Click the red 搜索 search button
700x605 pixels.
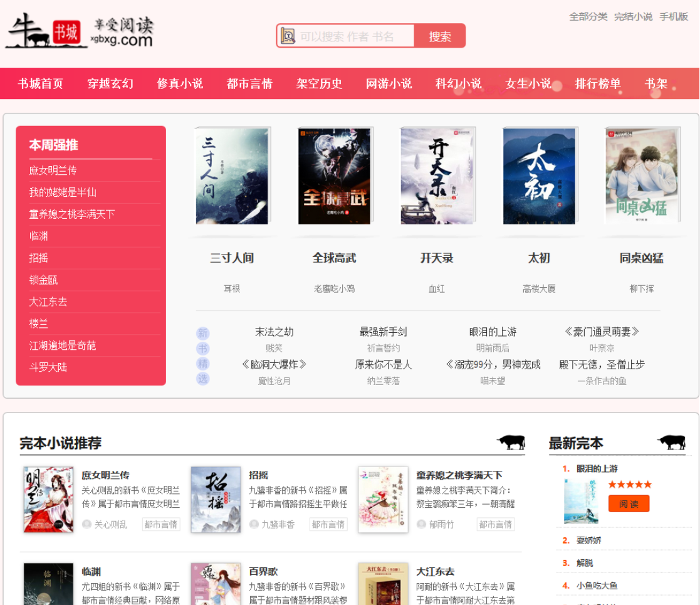(x=440, y=36)
